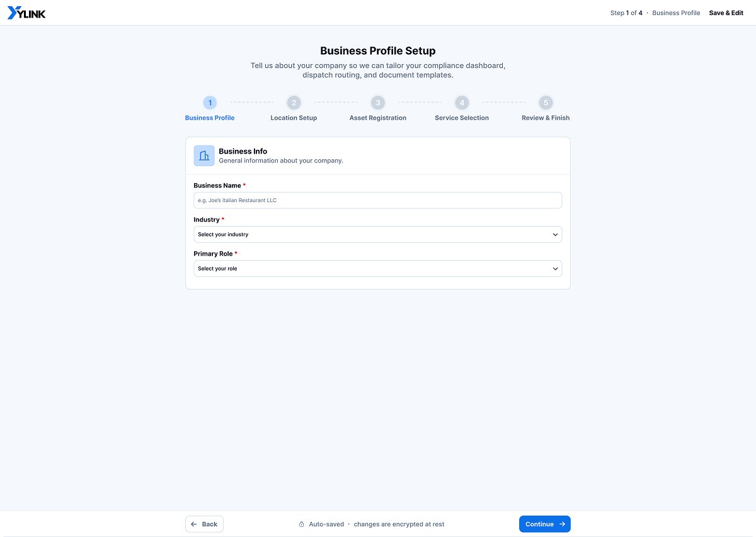Click the 'Step 1 of 4' header text
Screen dimensions: 756x537
click(x=626, y=13)
